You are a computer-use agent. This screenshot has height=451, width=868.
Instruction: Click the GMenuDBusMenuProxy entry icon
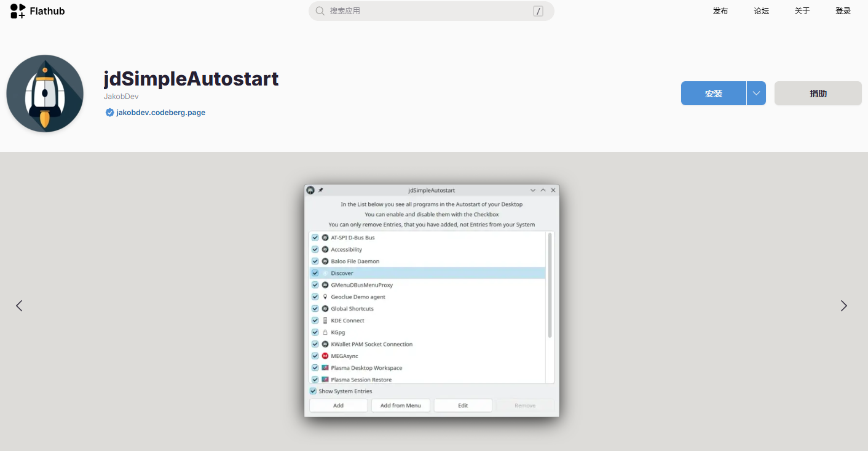(x=325, y=285)
